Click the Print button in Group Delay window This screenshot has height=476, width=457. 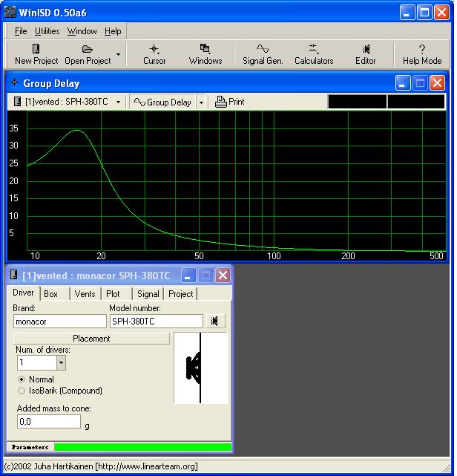point(229,102)
